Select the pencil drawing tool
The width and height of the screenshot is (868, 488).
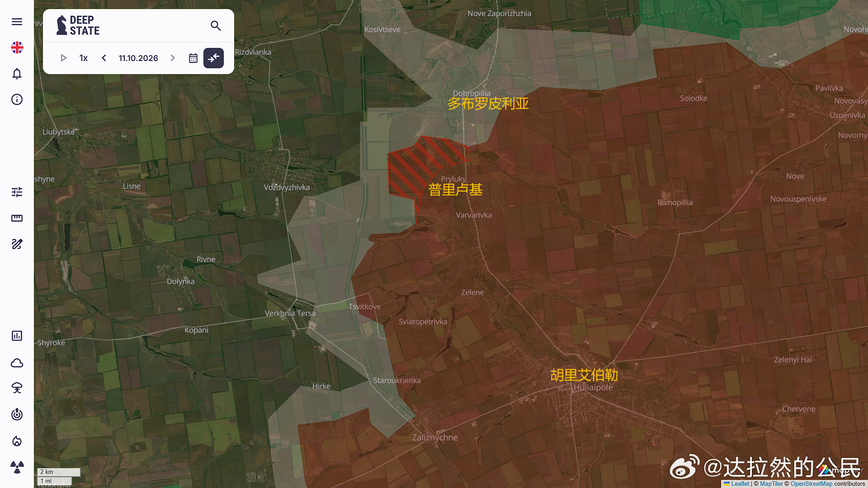point(17,244)
